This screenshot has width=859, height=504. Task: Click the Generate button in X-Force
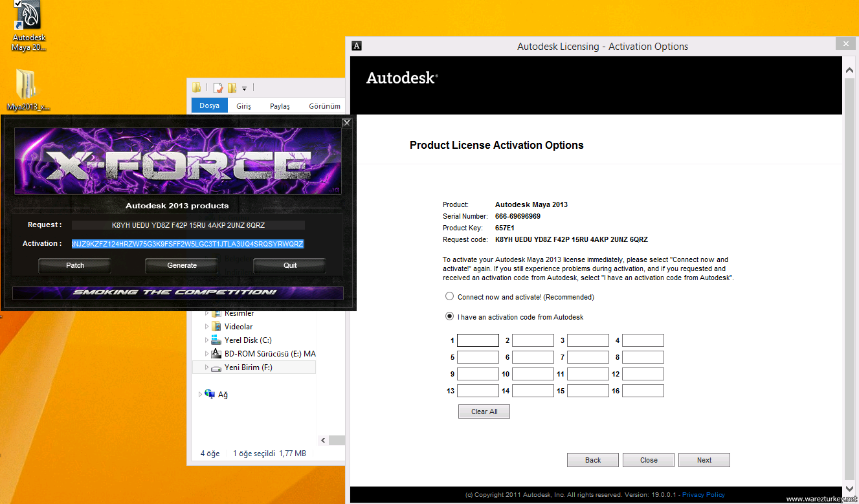click(182, 265)
